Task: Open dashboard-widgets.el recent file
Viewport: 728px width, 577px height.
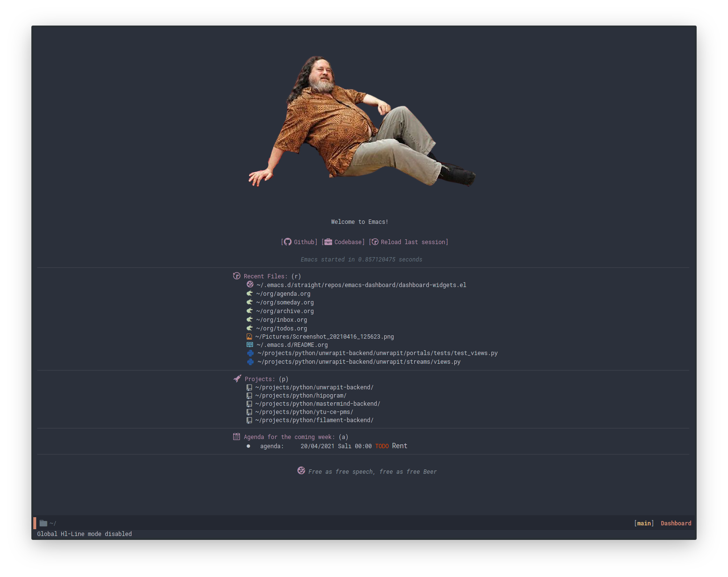Action: (361, 285)
